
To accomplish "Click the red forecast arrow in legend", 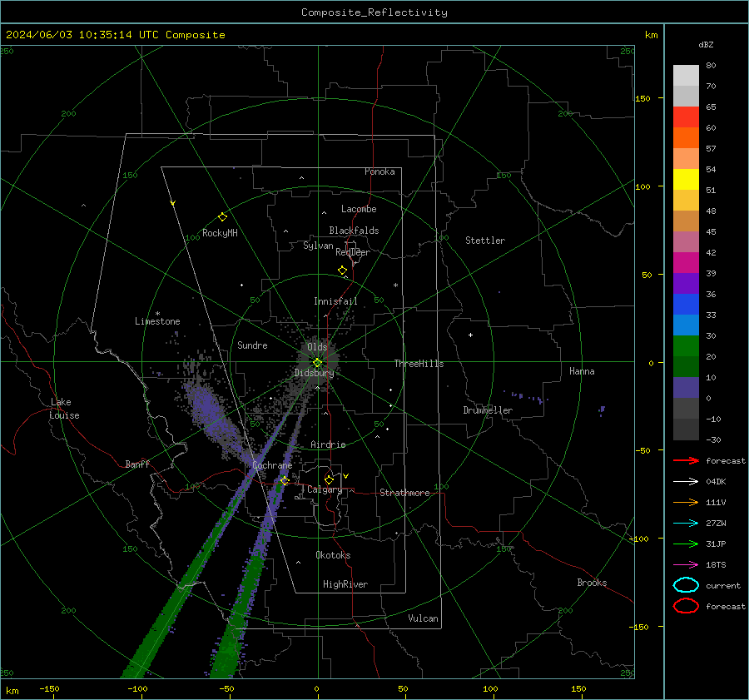I will tap(686, 460).
